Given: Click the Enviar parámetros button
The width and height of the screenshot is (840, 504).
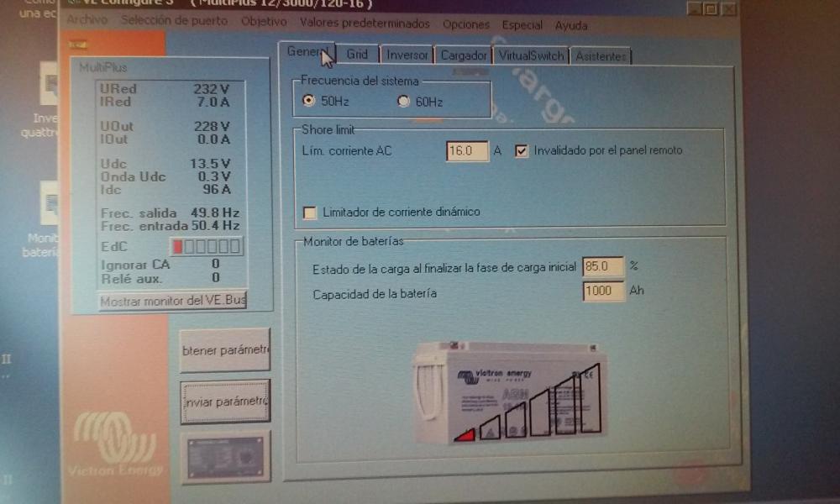Looking at the screenshot, I should coord(225,402).
